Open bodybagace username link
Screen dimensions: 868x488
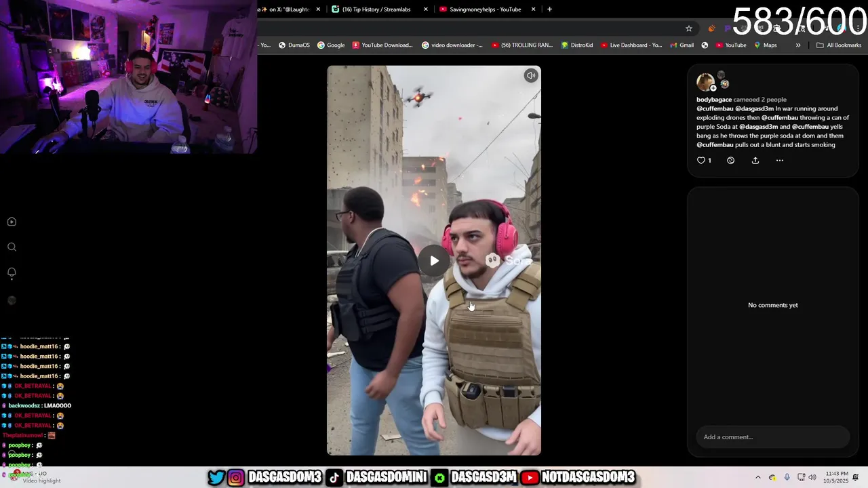(714, 100)
